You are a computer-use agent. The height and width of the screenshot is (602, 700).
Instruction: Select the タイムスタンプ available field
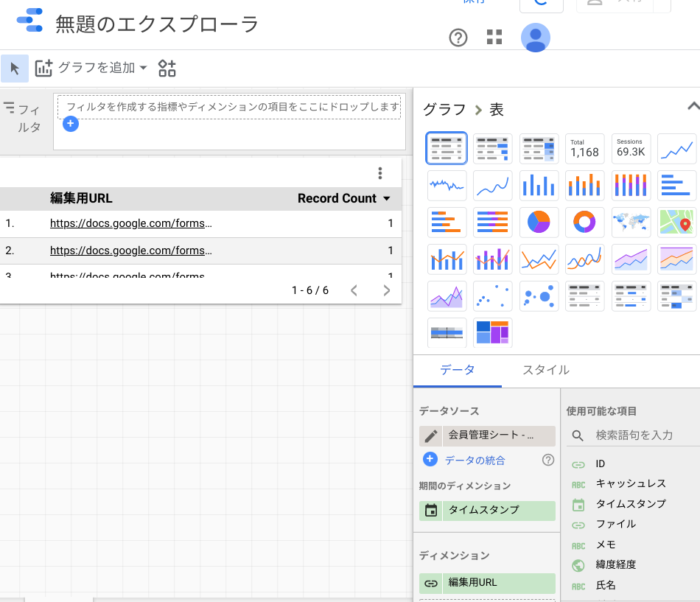pyautogui.click(x=630, y=504)
